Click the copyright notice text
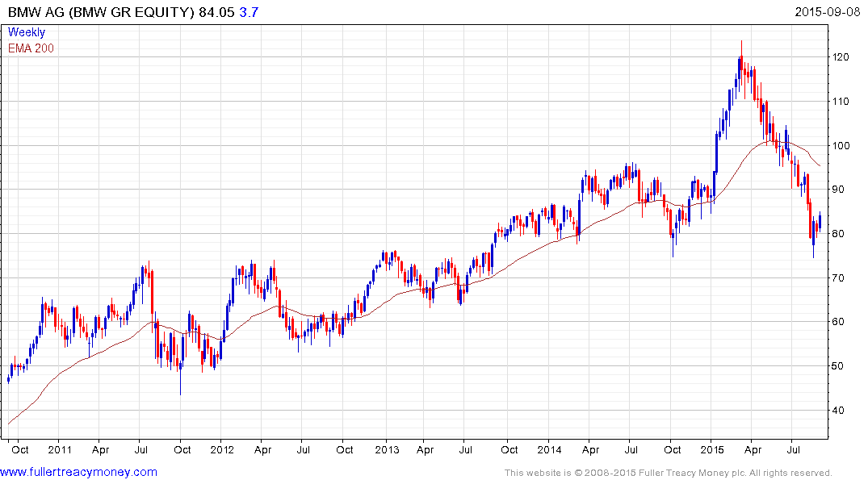This screenshot has width=868, height=484. pos(669,473)
